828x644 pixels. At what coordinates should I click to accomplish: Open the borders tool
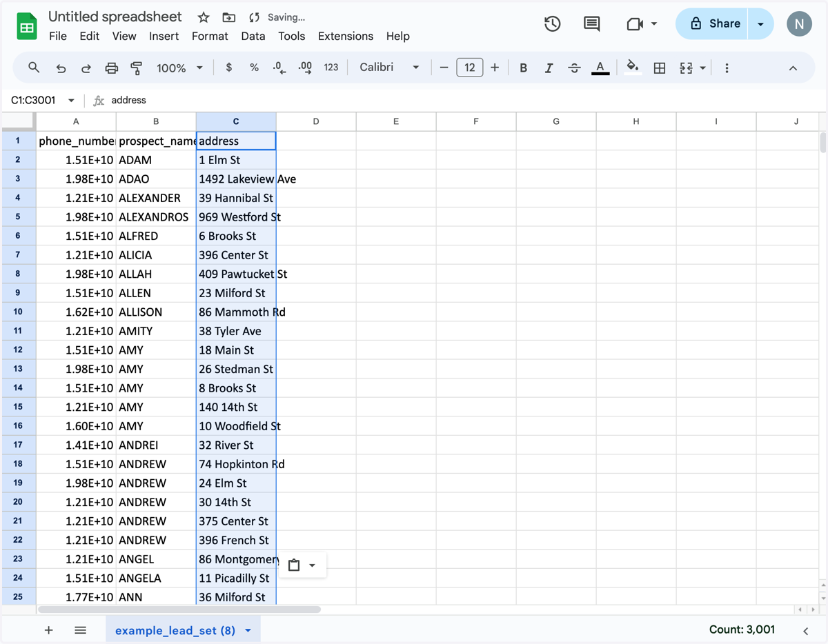(x=660, y=68)
